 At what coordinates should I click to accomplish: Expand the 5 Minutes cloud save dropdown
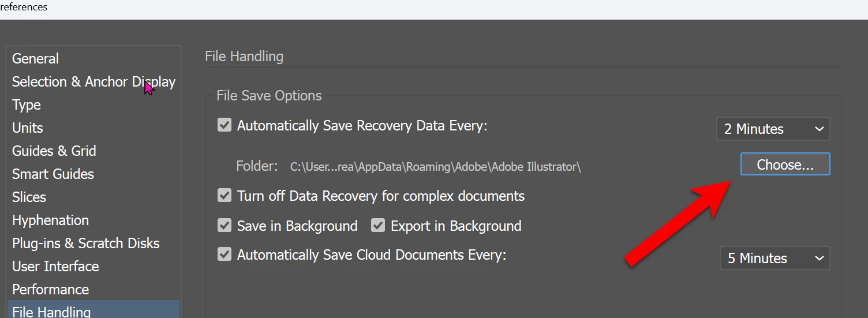775,259
